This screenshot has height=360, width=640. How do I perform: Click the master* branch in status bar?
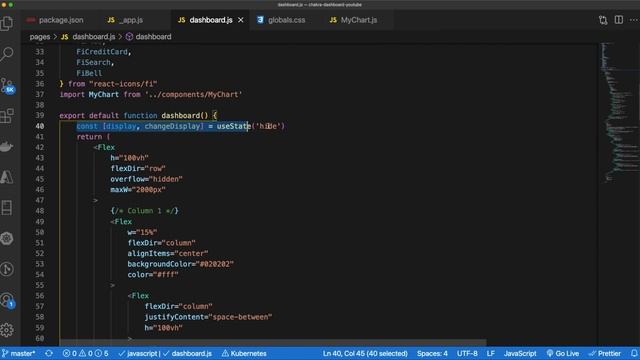pyautogui.click(x=19, y=353)
